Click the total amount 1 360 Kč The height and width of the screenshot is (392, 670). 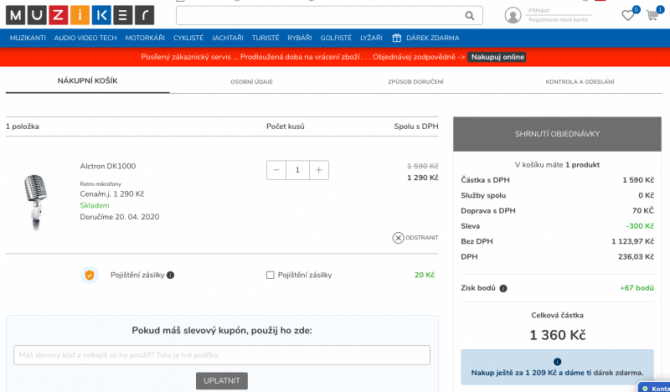click(557, 335)
